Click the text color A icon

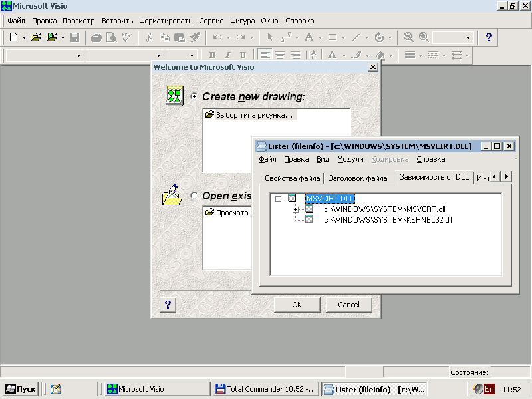point(332,55)
